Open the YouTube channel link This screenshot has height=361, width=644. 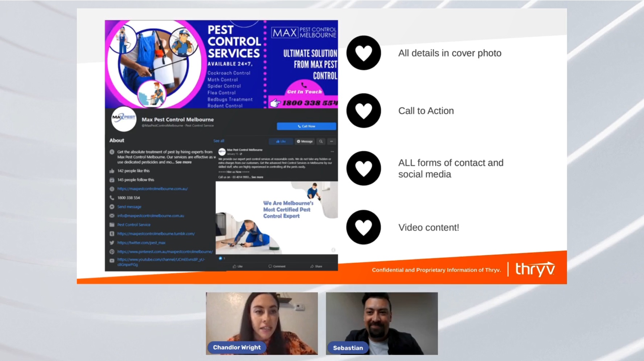coord(161,262)
